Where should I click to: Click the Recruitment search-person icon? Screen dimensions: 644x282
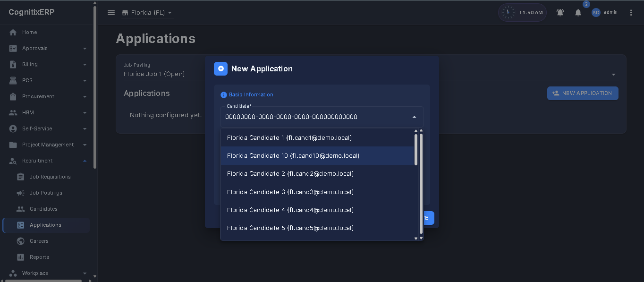13,161
